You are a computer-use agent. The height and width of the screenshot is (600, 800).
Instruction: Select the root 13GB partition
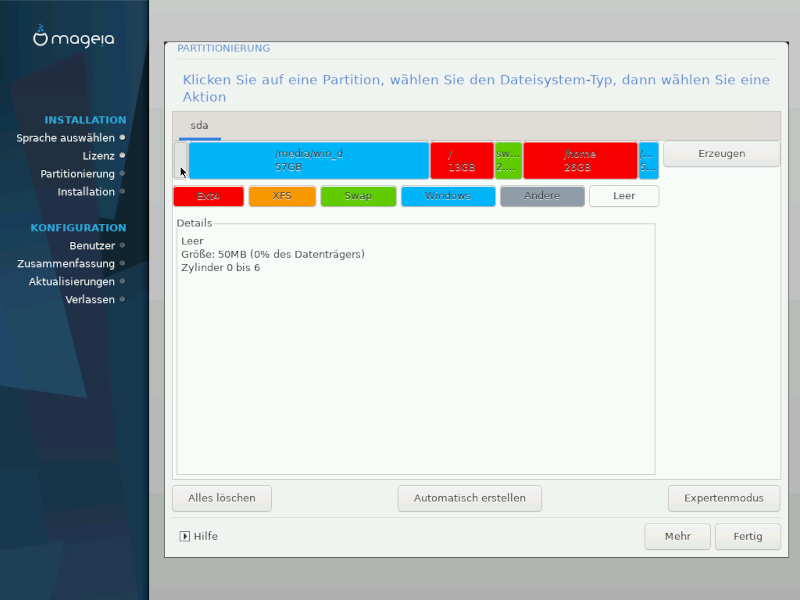pos(461,160)
